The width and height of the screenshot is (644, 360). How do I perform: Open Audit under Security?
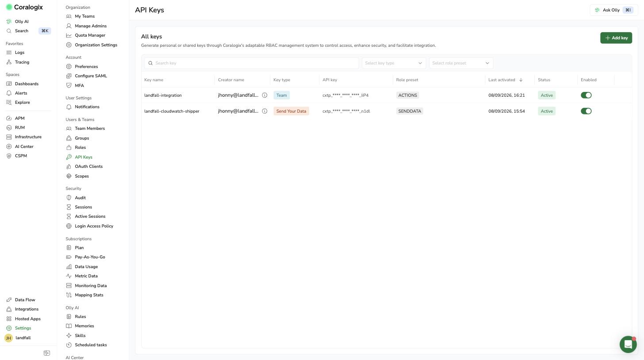click(76, 198)
